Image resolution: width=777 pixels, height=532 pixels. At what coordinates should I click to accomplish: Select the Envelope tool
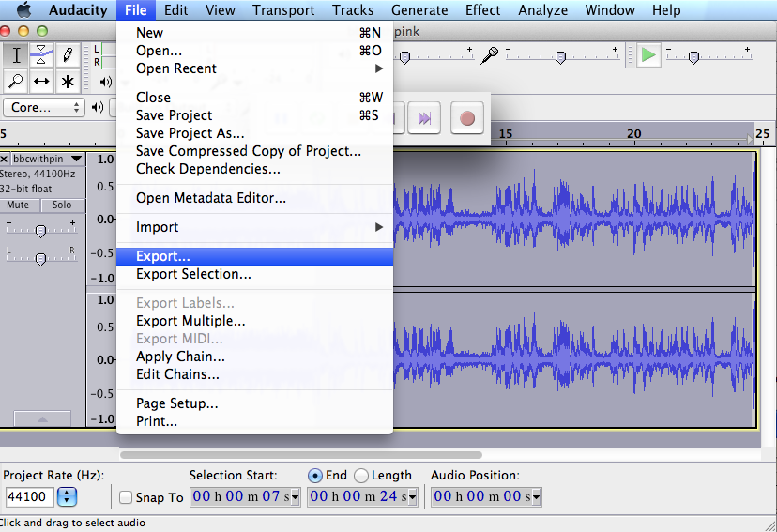click(x=41, y=55)
